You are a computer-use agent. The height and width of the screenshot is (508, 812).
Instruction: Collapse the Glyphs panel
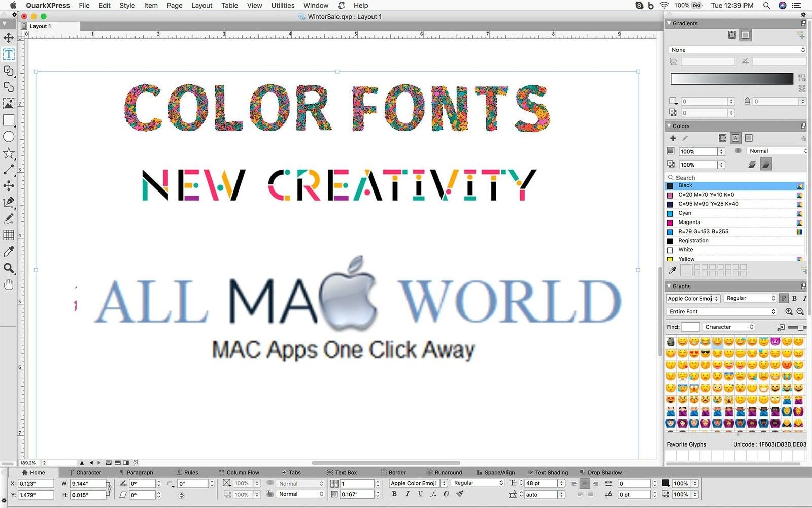coord(669,286)
